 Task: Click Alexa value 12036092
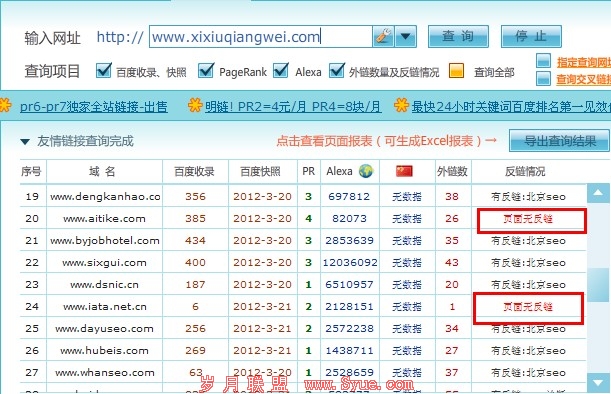click(x=350, y=263)
